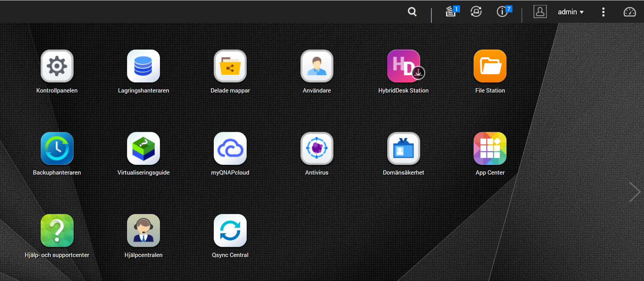Open Domänsäkerhet badge icon
The width and height of the screenshot is (644, 281).
click(x=404, y=148)
